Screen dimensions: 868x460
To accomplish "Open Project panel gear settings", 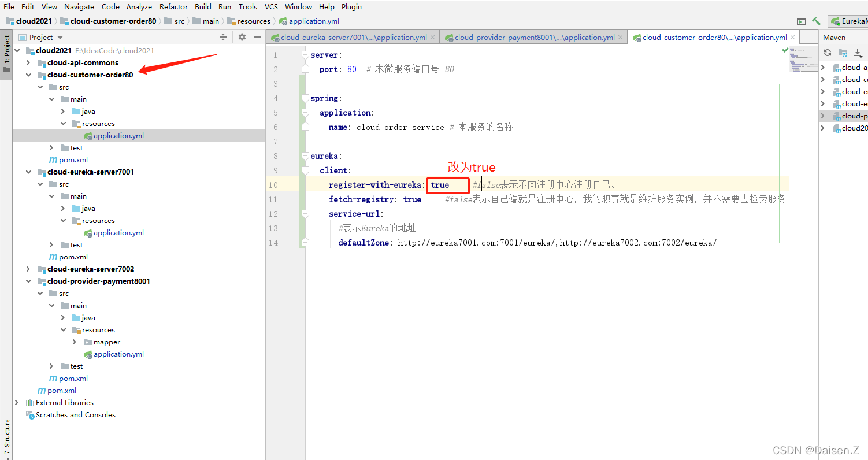I will [x=242, y=37].
